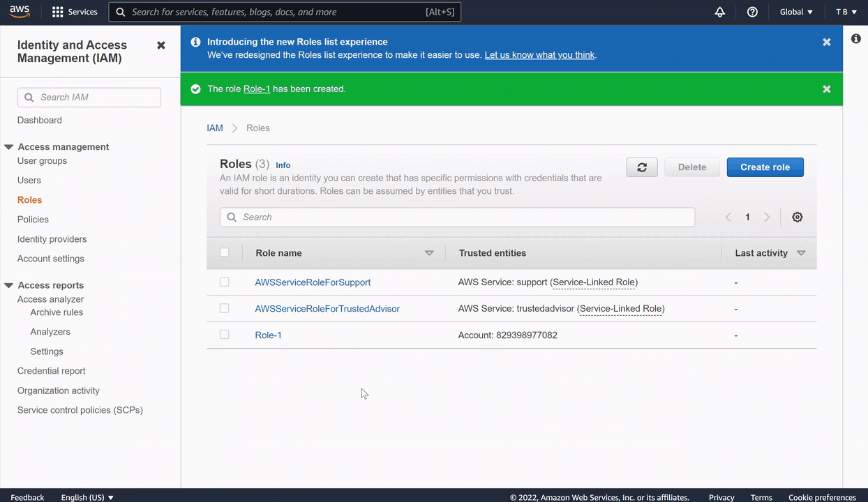Sort by Last activity column arrow
Viewport: 868px width, 502px height.
click(x=801, y=253)
